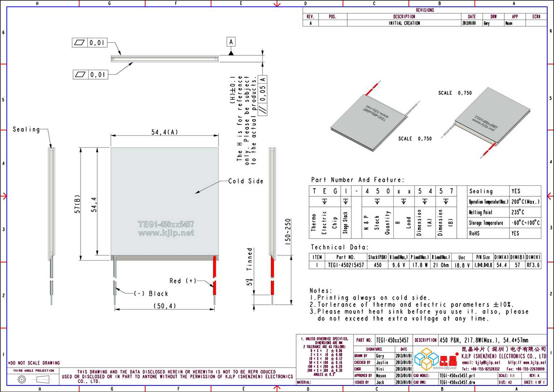Click the SHEET: 1 OF 1 field

(534, 383)
